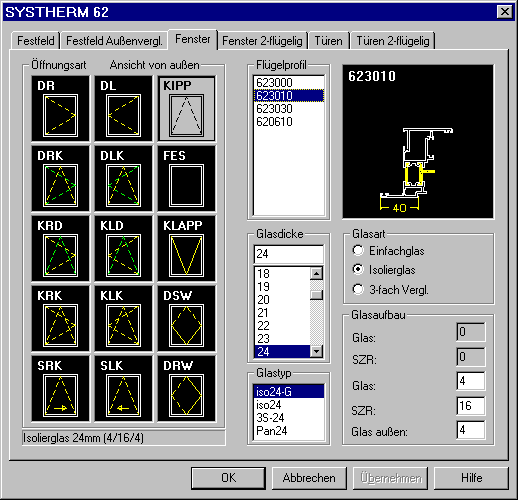Open the Türen 2-flügelig tab
This screenshot has width=518, height=500.
point(393,41)
